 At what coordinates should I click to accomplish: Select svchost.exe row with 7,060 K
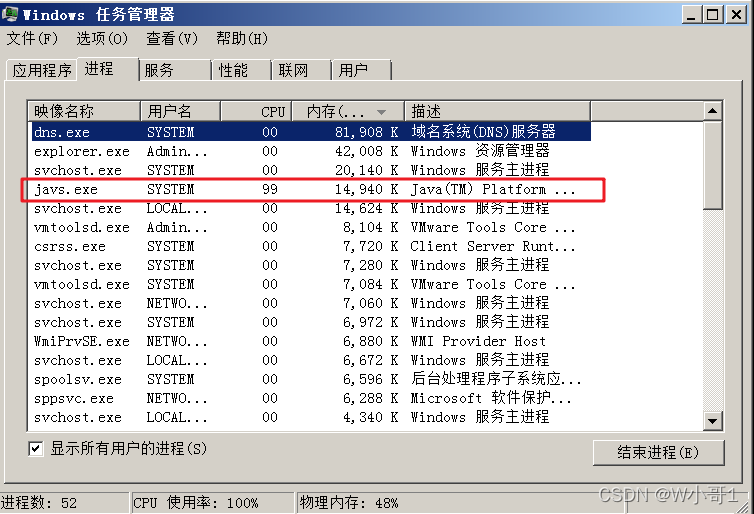[311, 303]
